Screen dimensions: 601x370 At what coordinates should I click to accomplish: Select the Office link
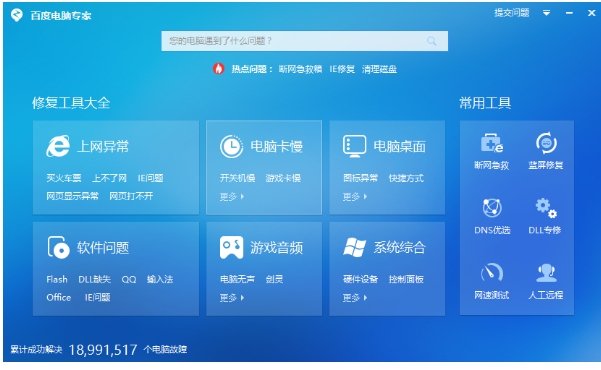point(59,298)
